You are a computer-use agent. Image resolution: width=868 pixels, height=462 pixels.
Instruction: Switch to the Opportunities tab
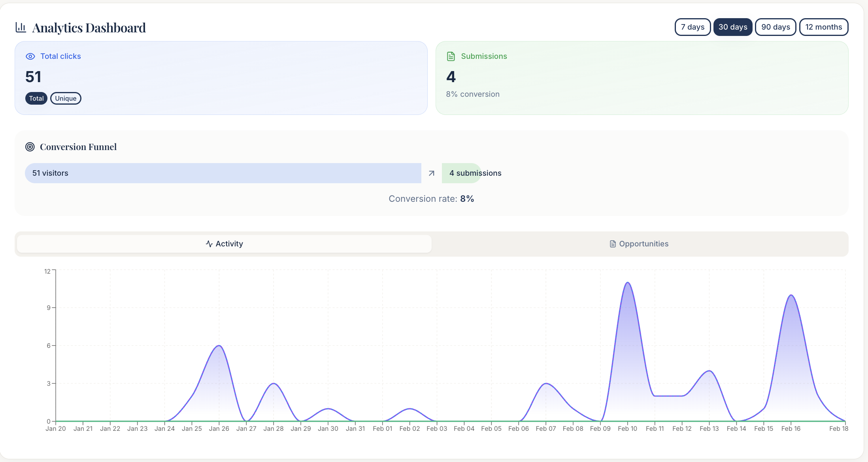[639, 244]
